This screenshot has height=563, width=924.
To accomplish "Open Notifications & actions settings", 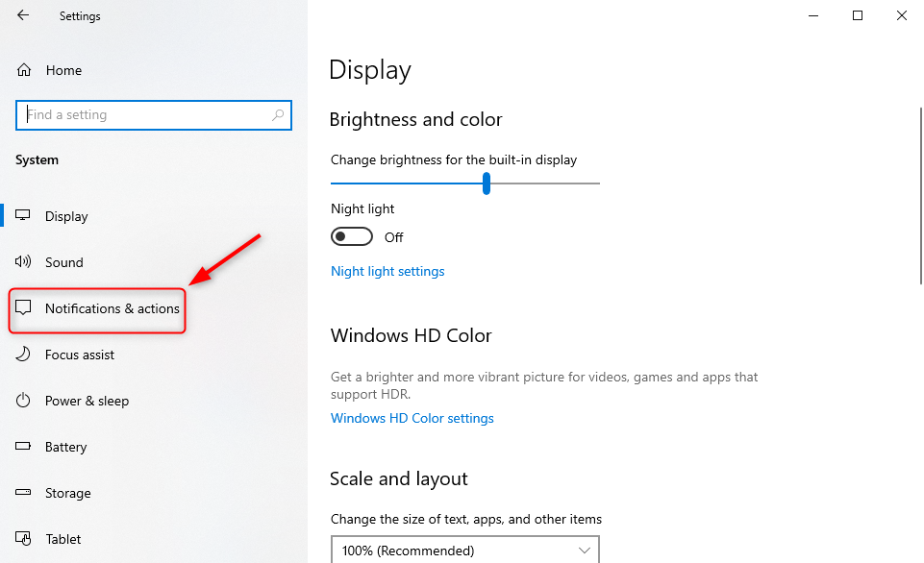I will (97, 308).
